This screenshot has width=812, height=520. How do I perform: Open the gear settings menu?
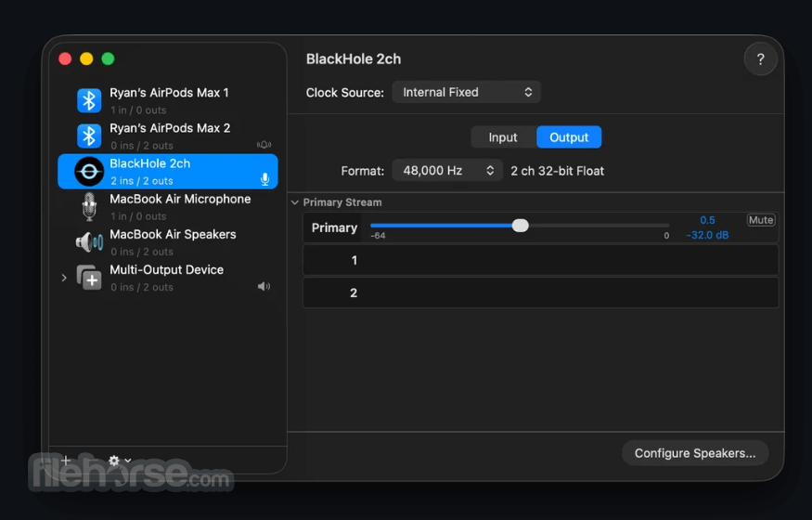(120, 461)
